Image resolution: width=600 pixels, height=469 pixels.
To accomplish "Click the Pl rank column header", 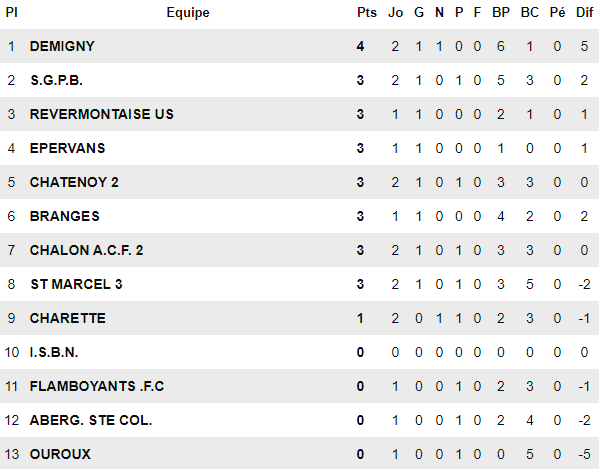I will [12, 12].
